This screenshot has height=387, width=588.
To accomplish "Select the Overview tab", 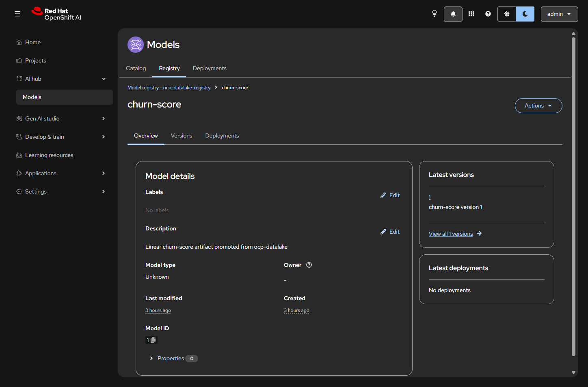I will (146, 135).
